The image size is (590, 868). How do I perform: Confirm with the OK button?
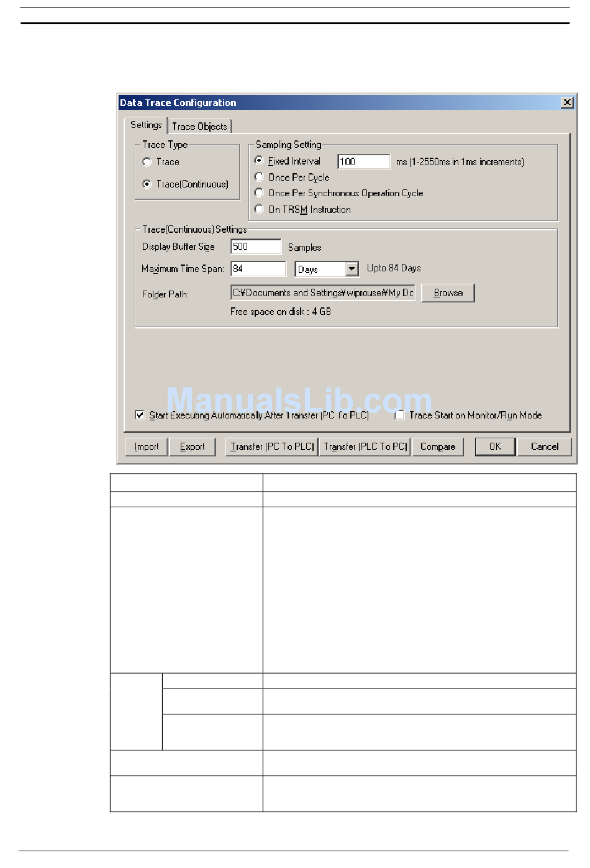(x=495, y=447)
